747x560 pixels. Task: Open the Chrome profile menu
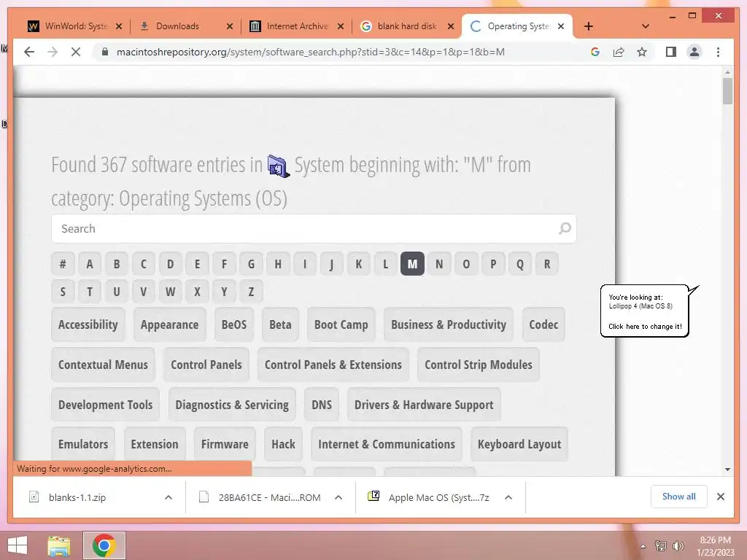click(694, 52)
